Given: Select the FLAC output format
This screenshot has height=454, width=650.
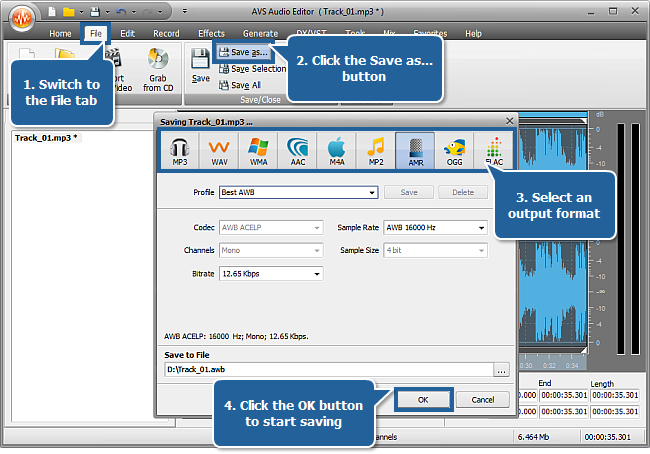Looking at the screenshot, I should pos(493,151).
